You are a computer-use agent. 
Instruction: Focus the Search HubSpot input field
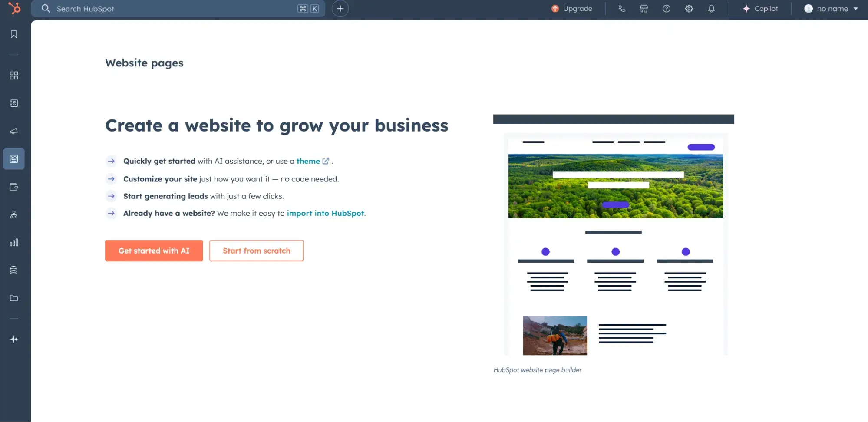click(174, 9)
